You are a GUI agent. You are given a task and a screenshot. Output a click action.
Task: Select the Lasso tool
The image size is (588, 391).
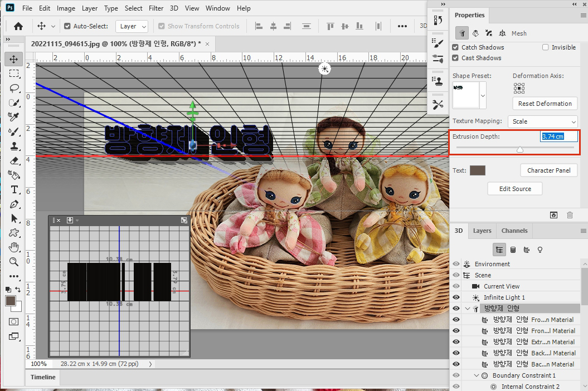[x=14, y=88]
